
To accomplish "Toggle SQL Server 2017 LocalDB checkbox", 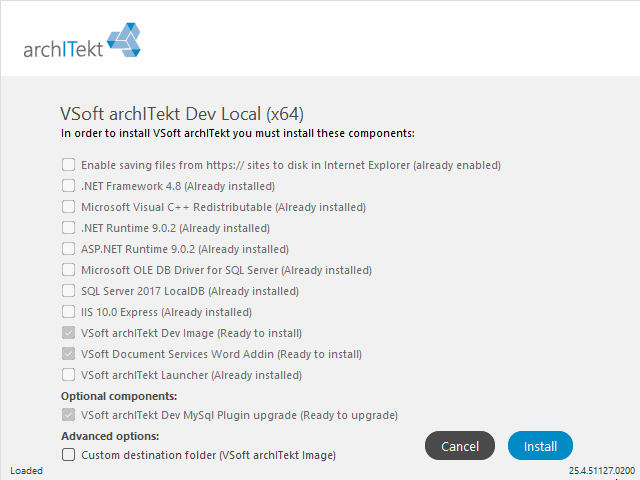I will [x=68, y=291].
